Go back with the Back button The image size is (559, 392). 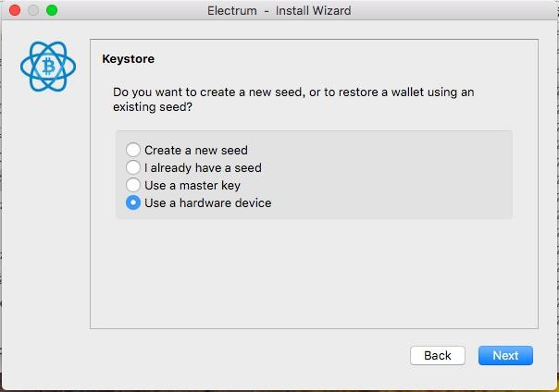[438, 355]
